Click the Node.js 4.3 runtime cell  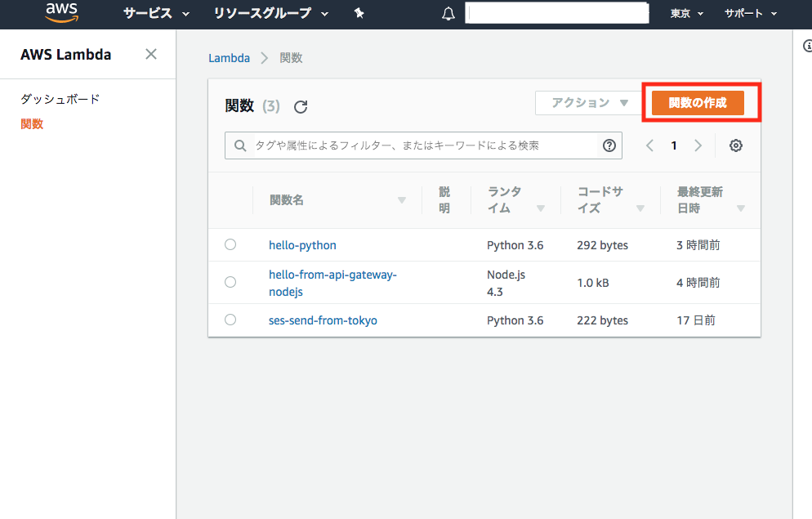(x=506, y=283)
